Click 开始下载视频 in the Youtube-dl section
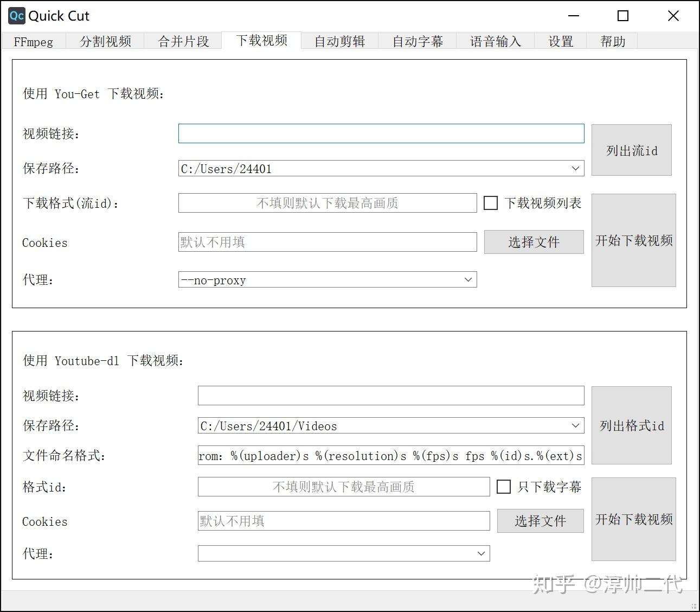Viewport: 700px width, 612px height. tap(633, 519)
